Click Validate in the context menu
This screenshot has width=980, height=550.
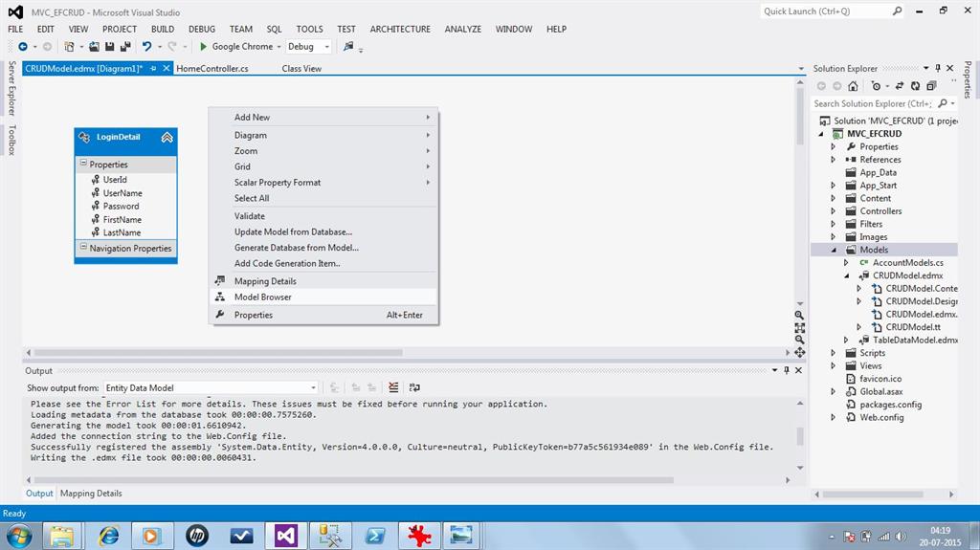(323, 216)
